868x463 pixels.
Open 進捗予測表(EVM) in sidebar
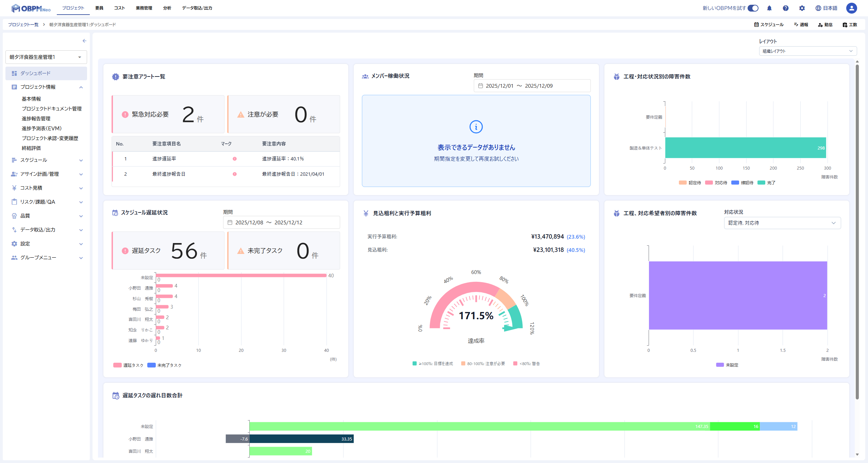pyautogui.click(x=41, y=128)
